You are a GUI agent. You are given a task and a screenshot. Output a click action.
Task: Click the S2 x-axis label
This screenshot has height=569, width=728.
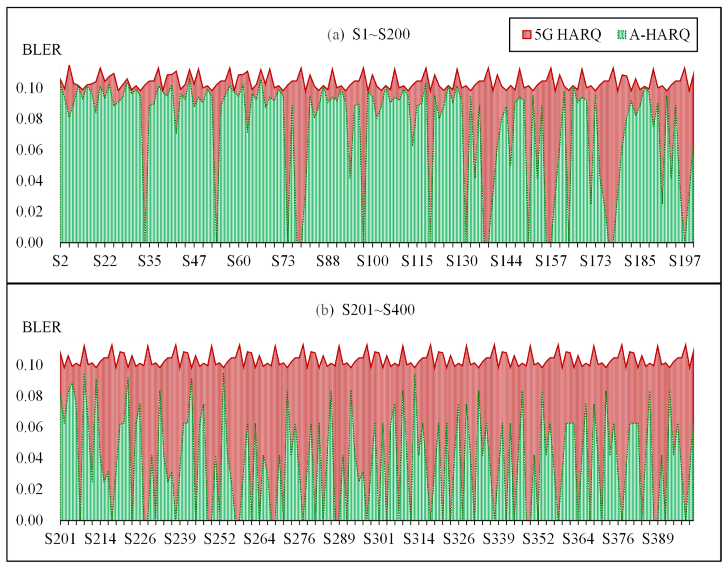click(60, 261)
